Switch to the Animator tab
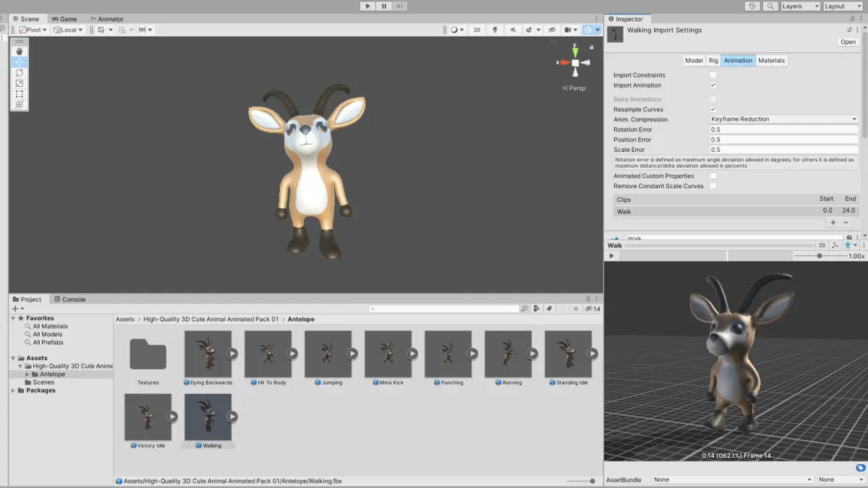The width and height of the screenshot is (868, 488). point(106,19)
